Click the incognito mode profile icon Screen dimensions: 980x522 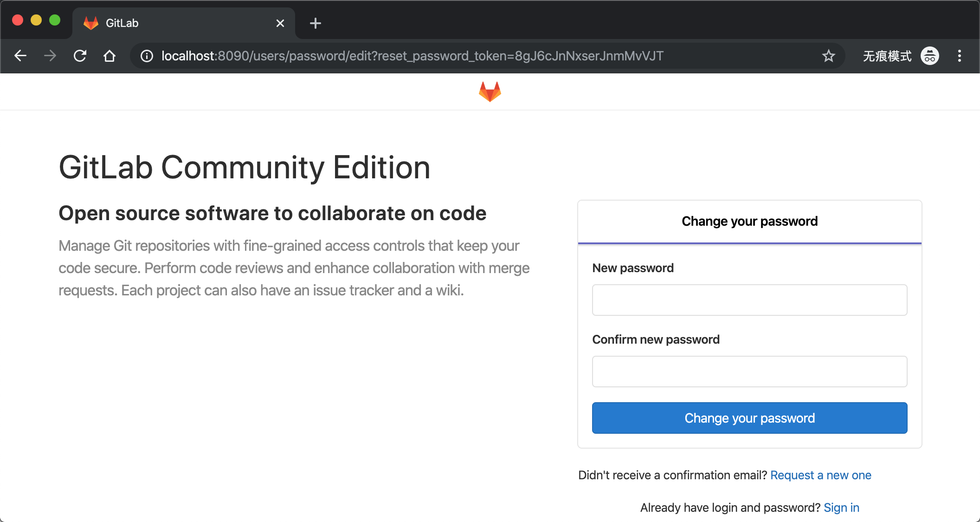[x=930, y=56]
